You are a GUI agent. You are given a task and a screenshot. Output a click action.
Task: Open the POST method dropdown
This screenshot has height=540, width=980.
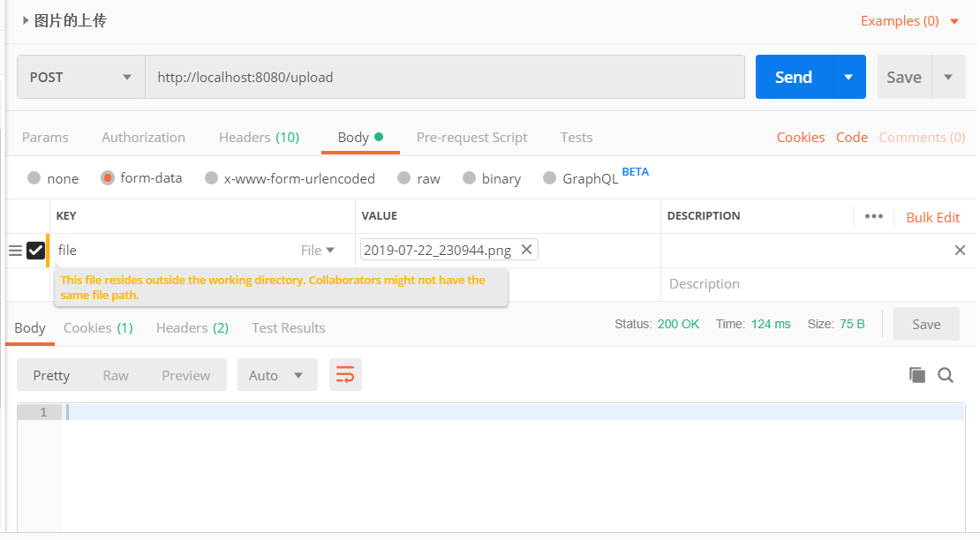point(81,77)
